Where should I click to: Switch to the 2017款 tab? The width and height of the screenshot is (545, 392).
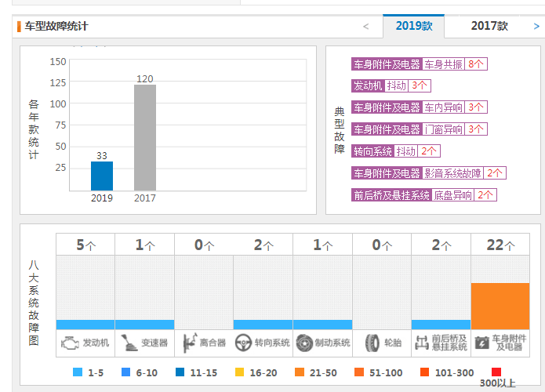pyautogui.click(x=489, y=26)
